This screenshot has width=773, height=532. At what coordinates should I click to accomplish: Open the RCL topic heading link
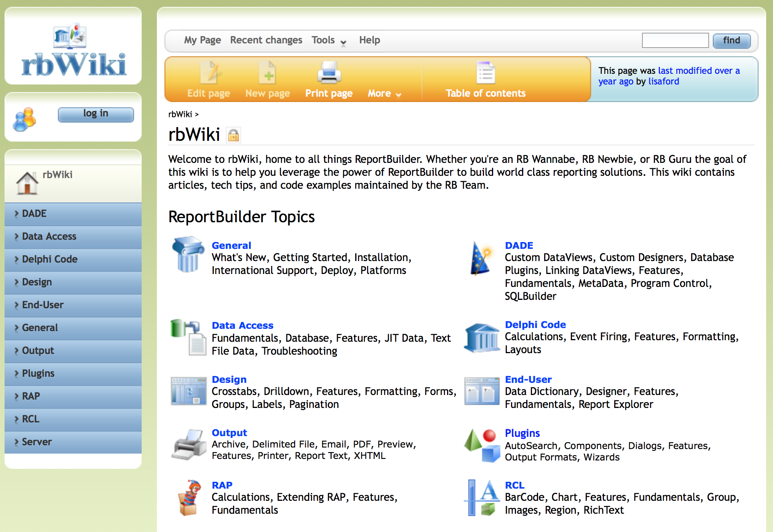514,485
